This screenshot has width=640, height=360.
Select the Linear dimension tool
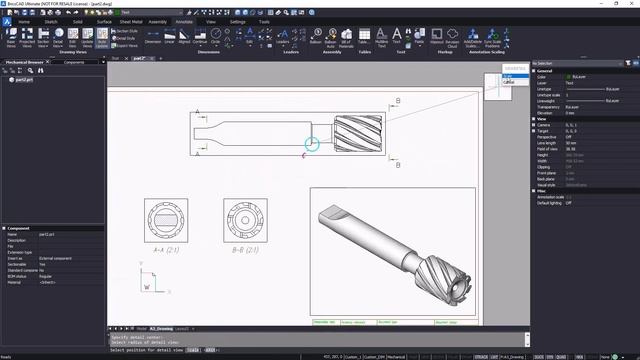(169, 36)
